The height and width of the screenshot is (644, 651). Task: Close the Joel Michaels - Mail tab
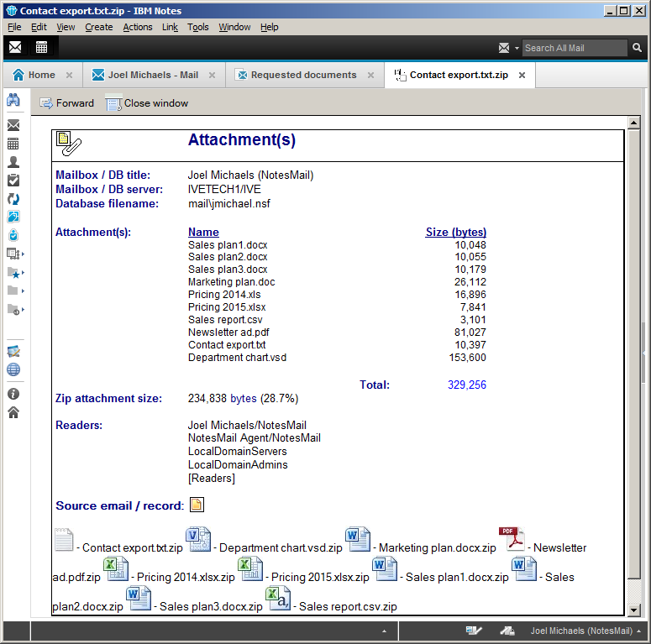click(213, 75)
